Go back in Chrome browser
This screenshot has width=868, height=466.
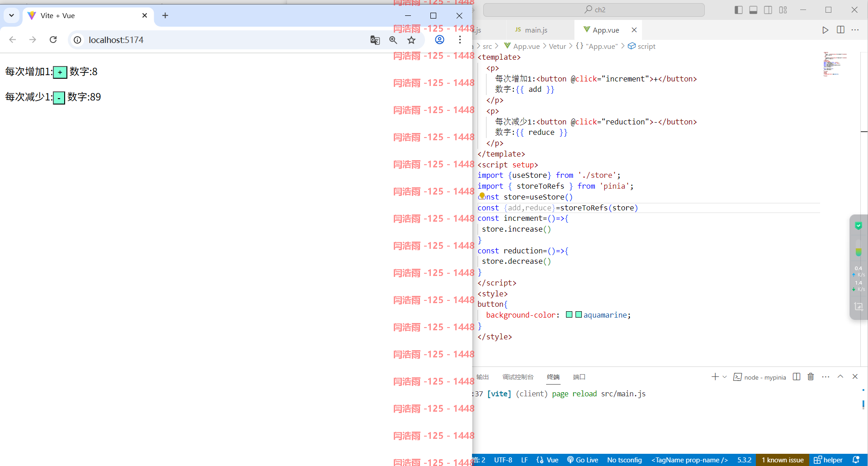click(x=13, y=40)
